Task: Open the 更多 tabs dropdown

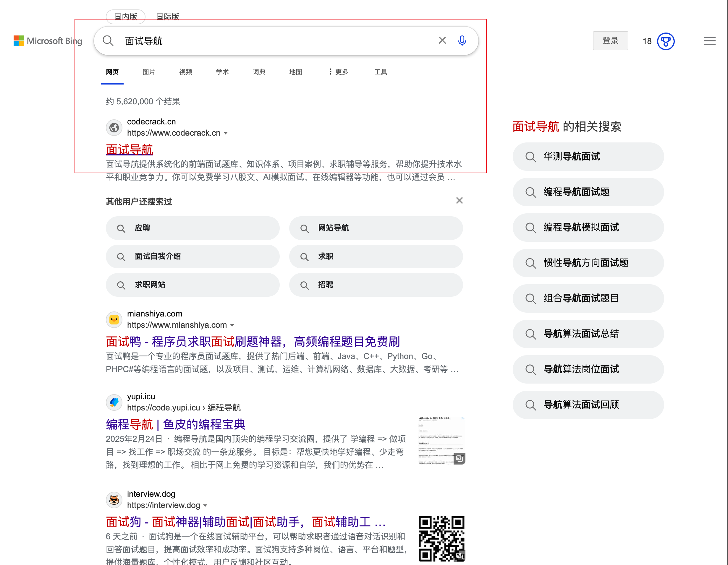Action: [x=338, y=72]
